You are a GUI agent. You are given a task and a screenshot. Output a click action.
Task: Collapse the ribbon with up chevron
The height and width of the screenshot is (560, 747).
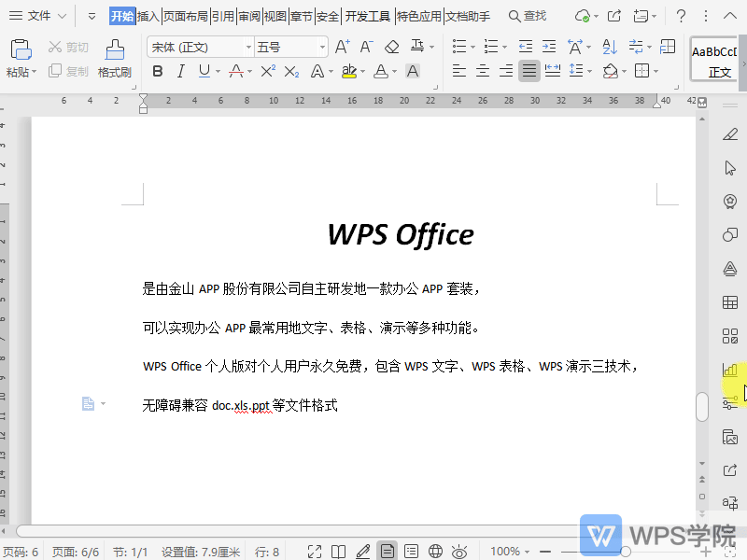[x=730, y=16]
